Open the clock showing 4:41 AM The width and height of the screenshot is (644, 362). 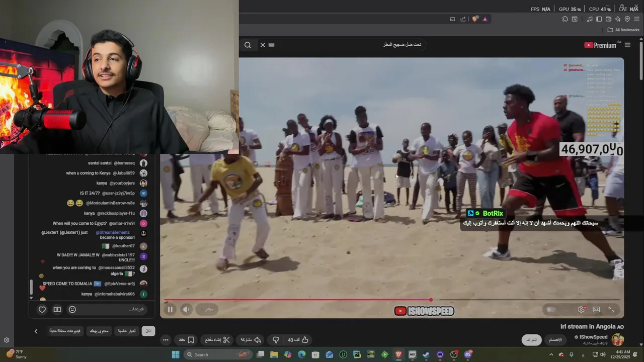pos(623,354)
